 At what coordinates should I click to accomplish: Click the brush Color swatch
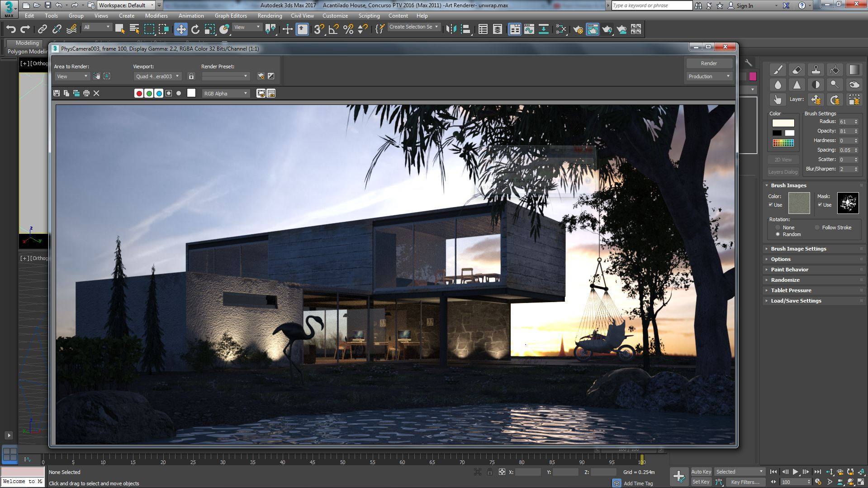783,123
